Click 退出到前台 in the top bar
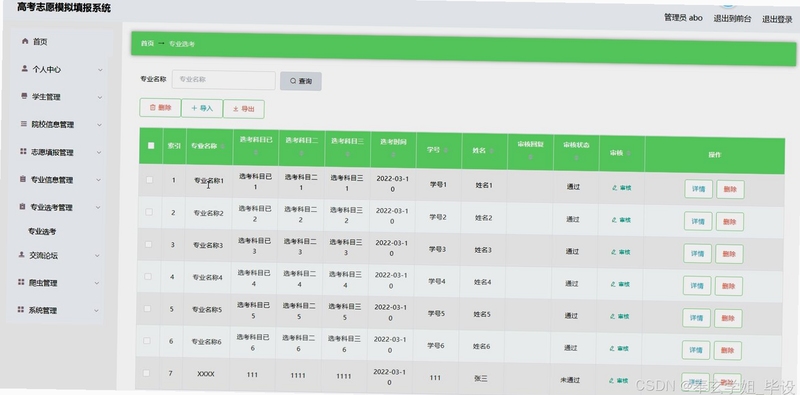 tap(732, 18)
